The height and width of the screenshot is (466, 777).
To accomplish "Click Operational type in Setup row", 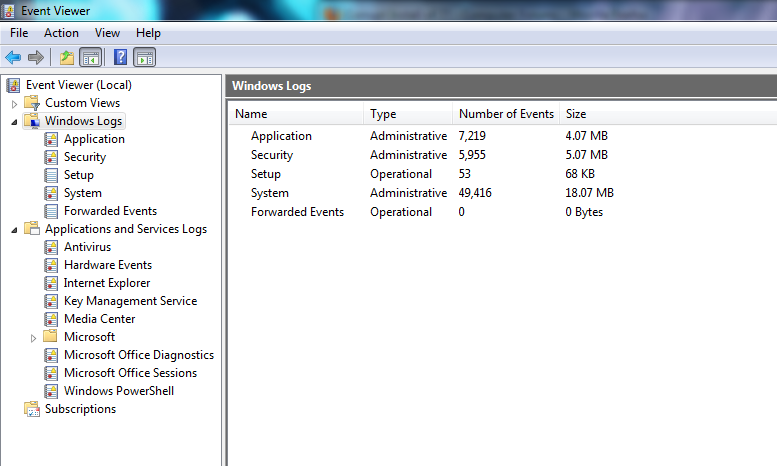I will click(401, 174).
